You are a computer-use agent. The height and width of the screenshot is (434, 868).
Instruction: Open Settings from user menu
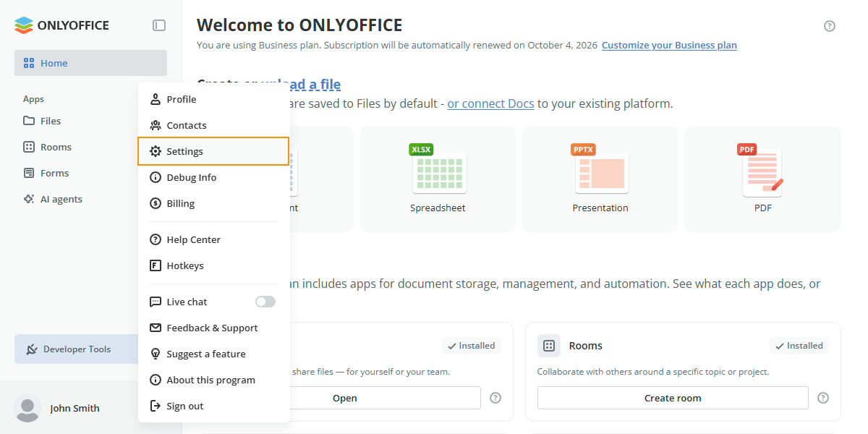pos(213,151)
